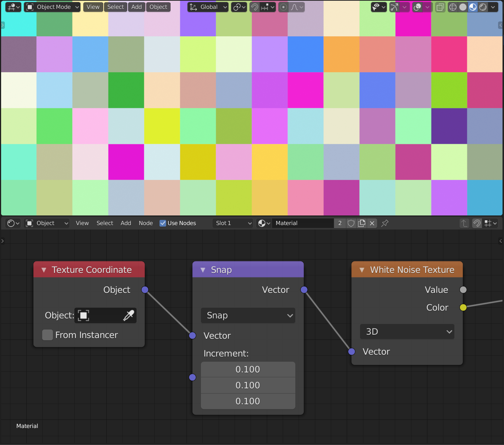The width and height of the screenshot is (504, 445).
Task: Toggle the viewport snapping magnet icon
Action: pos(255,7)
